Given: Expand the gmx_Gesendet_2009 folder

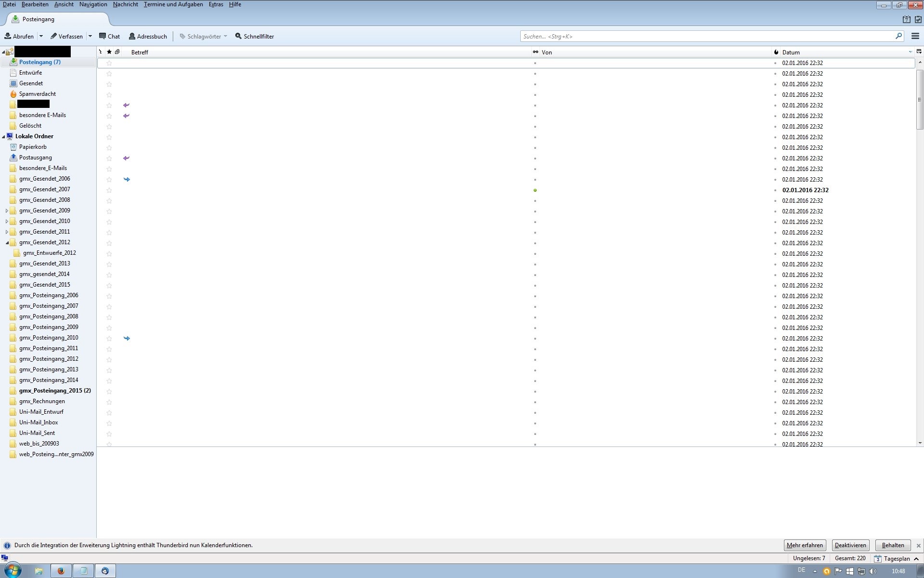Looking at the screenshot, I should [x=7, y=210].
